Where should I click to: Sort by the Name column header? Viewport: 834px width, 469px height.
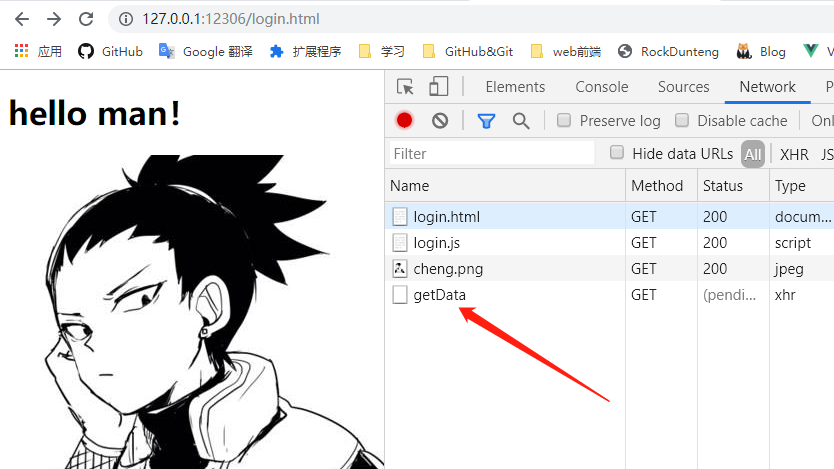tap(505, 186)
